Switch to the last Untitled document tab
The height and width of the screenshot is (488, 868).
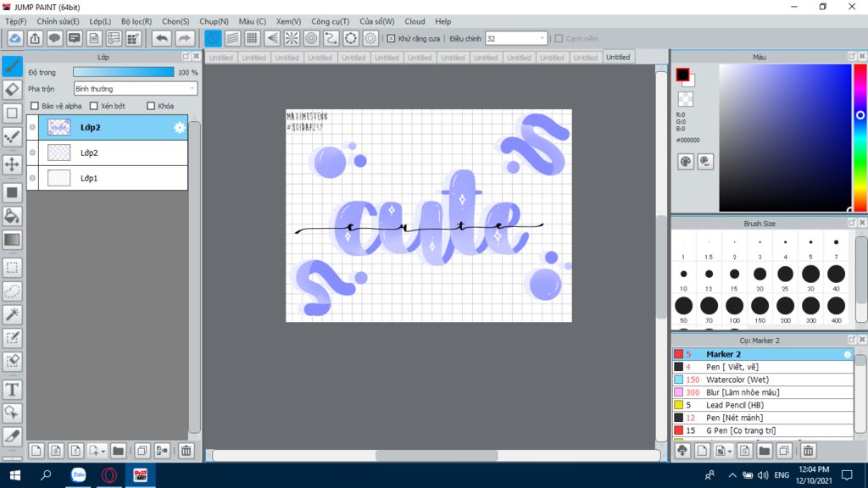click(618, 57)
